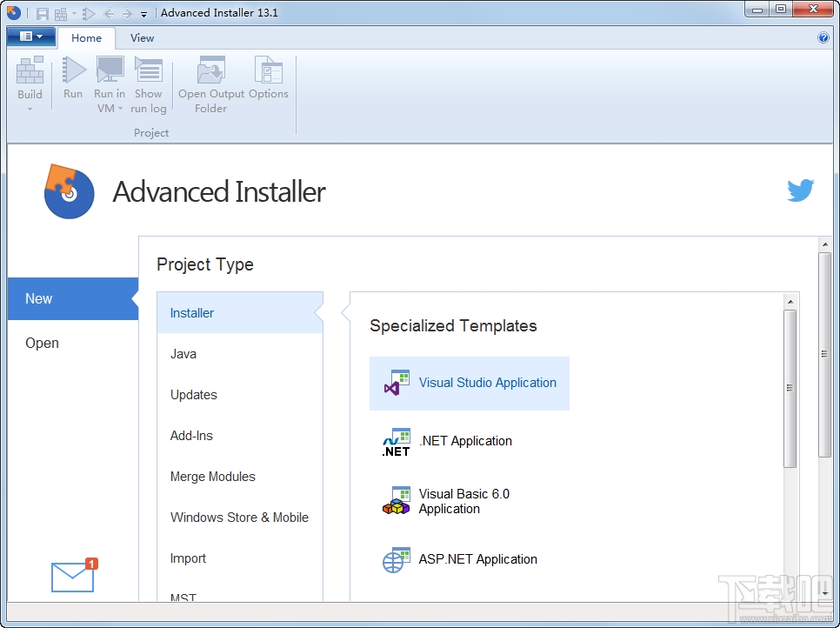Switch to the View ribbon tab
Viewport: 840px width, 628px height.
pyautogui.click(x=142, y=38)
